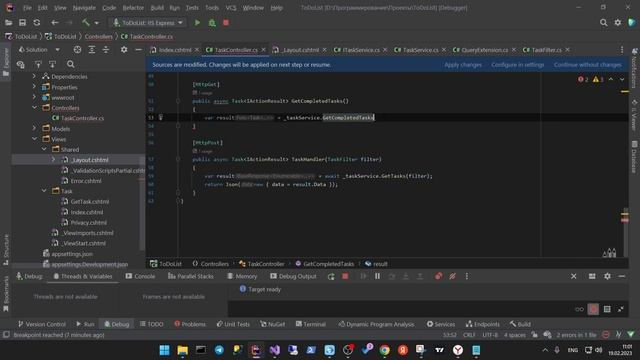Image resolution: width=640 pixels, height=360 pixels.
Task: Open the Refactor menu
Action: (x=133, y=8)
